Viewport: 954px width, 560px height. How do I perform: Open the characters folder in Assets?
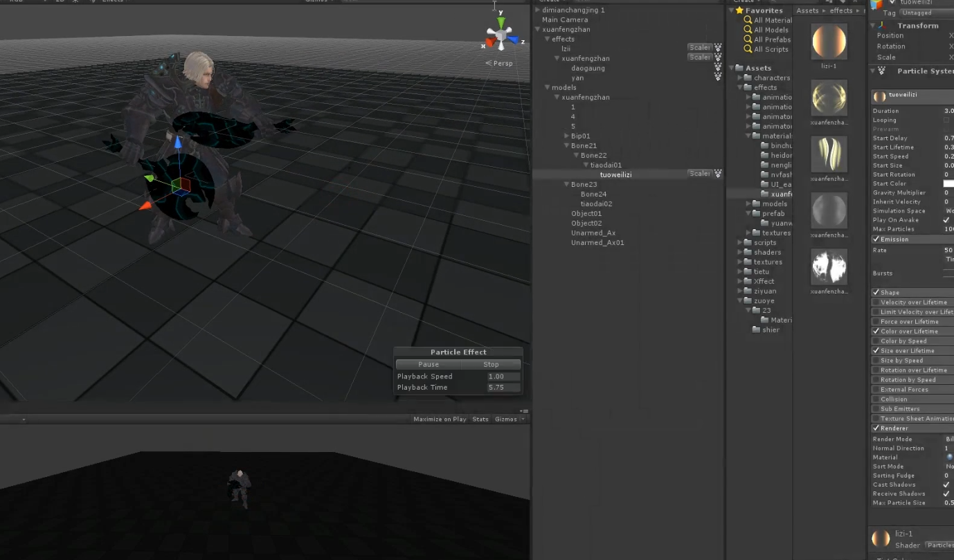tap(767, 78)
